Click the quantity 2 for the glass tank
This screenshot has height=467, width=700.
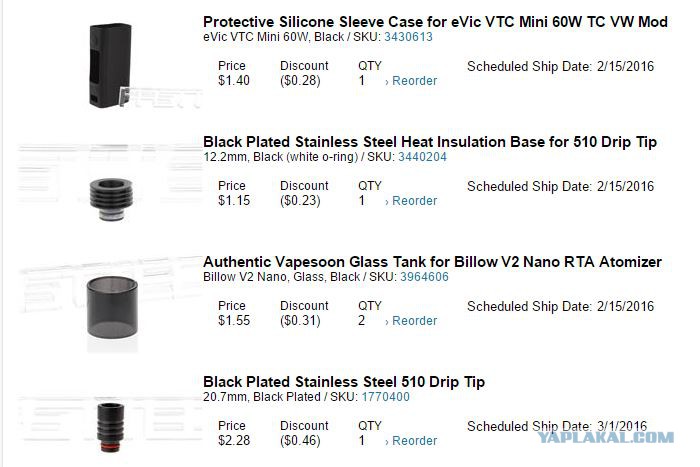(362, 321)
